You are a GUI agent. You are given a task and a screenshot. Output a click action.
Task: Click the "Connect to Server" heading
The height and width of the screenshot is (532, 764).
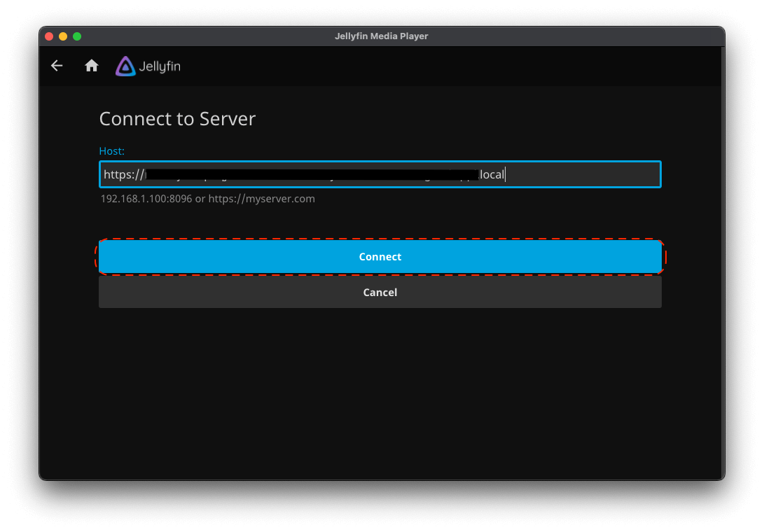(x=177, y=119)
